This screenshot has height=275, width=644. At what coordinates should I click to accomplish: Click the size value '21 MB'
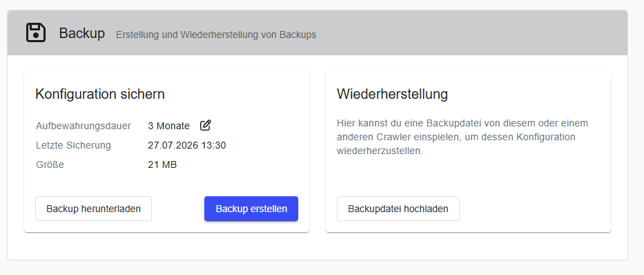tap(162, 165)
